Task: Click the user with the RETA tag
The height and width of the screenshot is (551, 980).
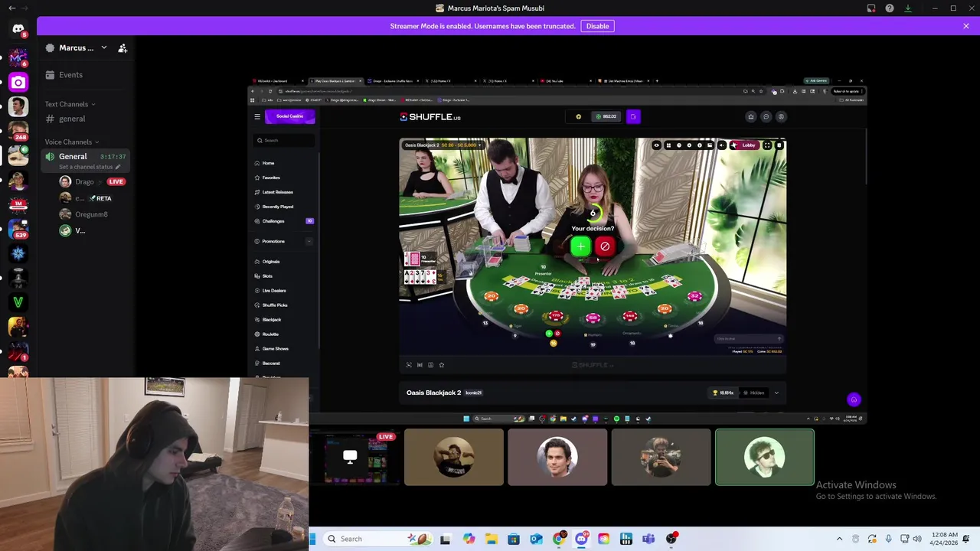Action: (x=86, y=198)
